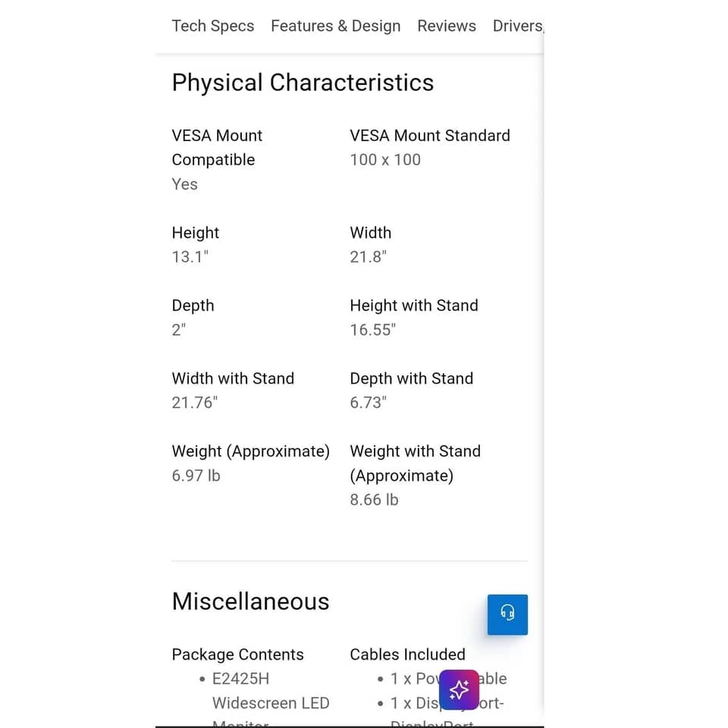Switch to the Tech Specs tab

pos(212,26)
